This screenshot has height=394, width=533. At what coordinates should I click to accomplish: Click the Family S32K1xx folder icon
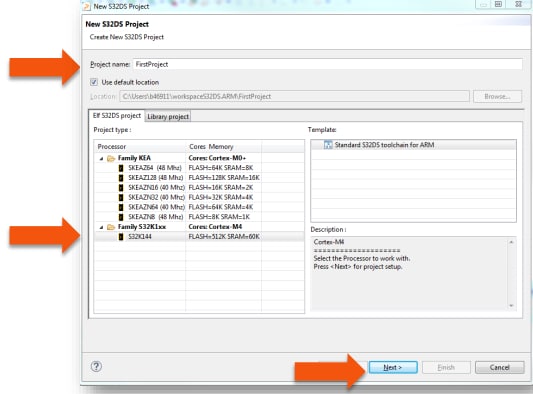(x=111, y=227)
